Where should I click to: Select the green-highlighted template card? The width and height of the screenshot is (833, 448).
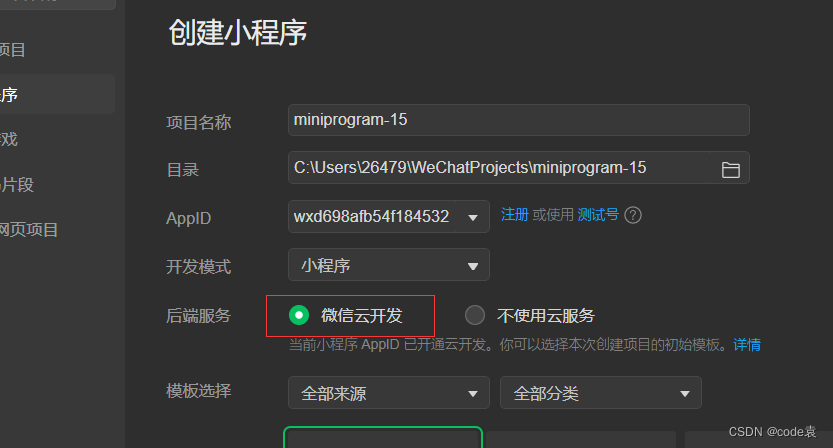pos(383,437)
